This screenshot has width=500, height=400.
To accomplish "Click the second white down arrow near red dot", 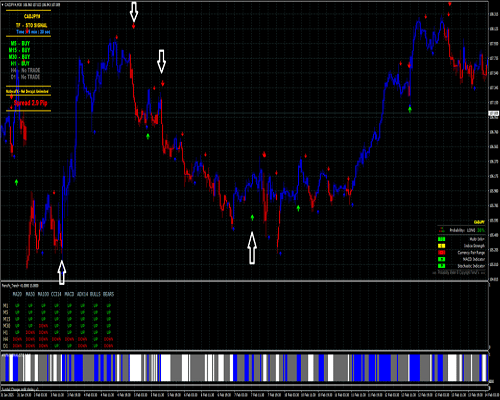I will 161,62.
